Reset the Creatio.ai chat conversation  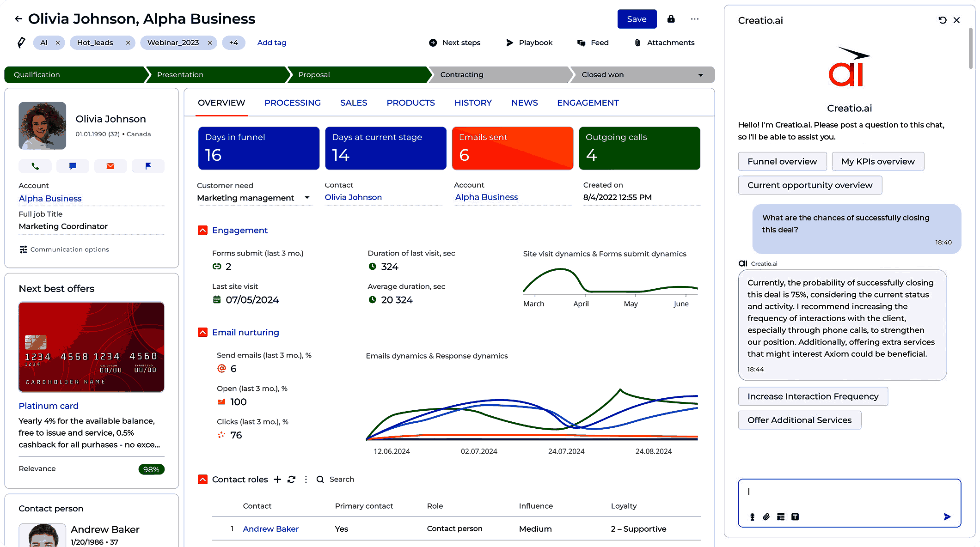[942, 20]
